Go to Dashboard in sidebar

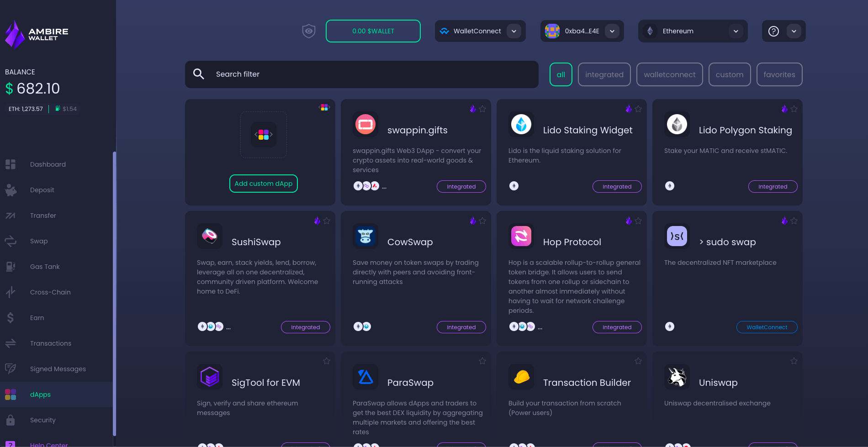pyautogui.click(x=56, y=164)
